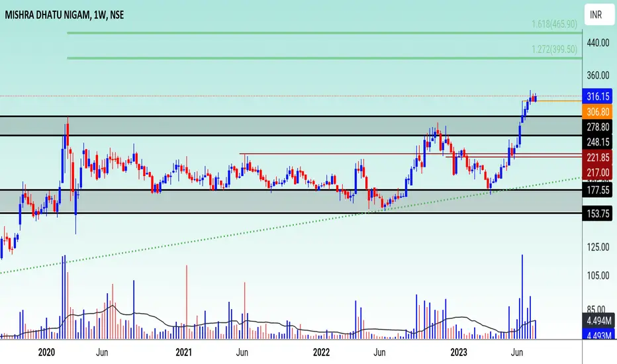Screen dimensions: 617x364
Task: Click the 153.75 price level label
Action: tap(597, 214)
